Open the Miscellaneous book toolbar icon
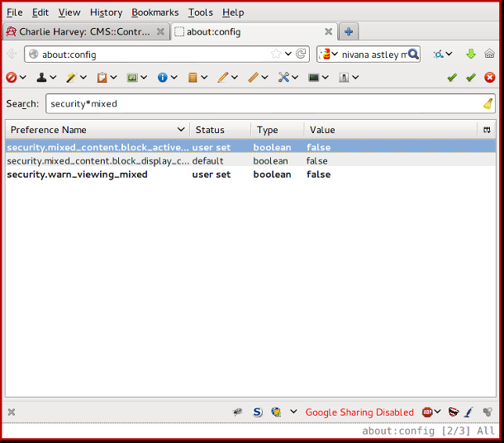Viewport: 504px width, 443px height. 193,78
